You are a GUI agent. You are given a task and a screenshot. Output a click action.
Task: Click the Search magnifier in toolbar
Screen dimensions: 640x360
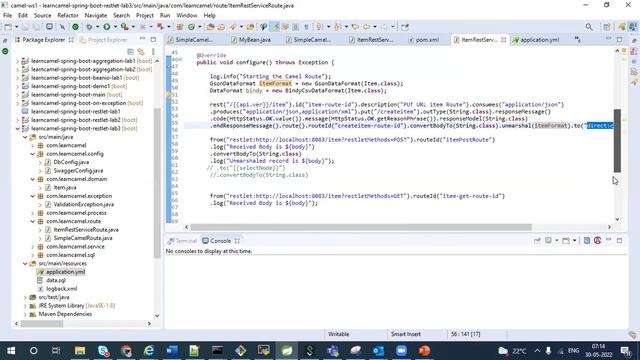click(x=589, y=27)
